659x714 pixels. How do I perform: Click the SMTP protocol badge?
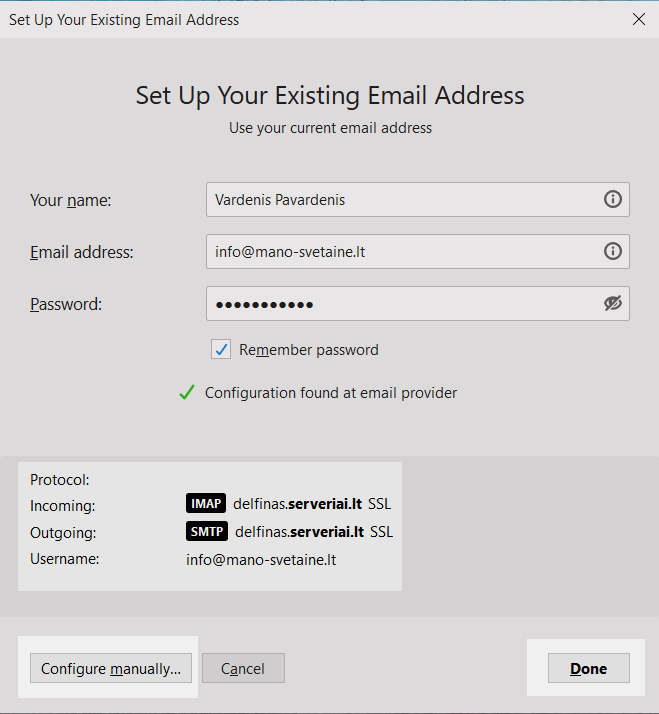206,532
